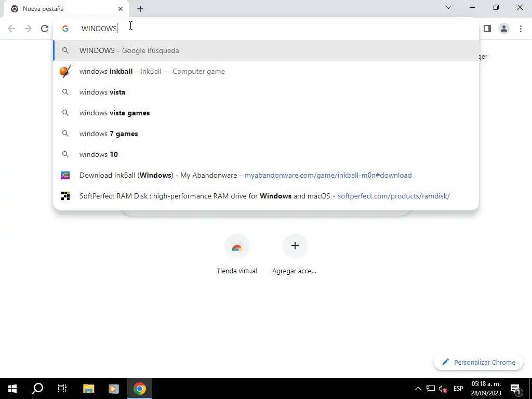This screenshot has height=399, width=532.
Task: Click the ESP language indicator
Action: pos(458,389)
